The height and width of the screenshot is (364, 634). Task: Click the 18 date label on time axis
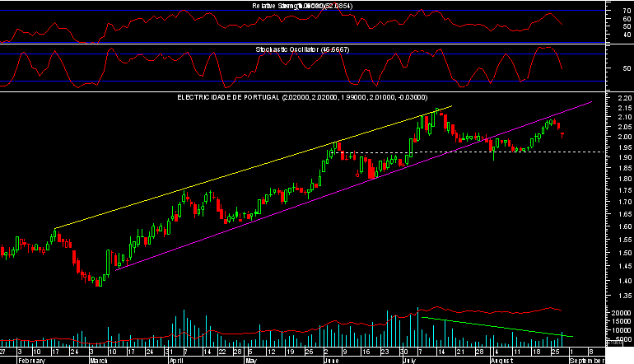[x=536, y=352]
